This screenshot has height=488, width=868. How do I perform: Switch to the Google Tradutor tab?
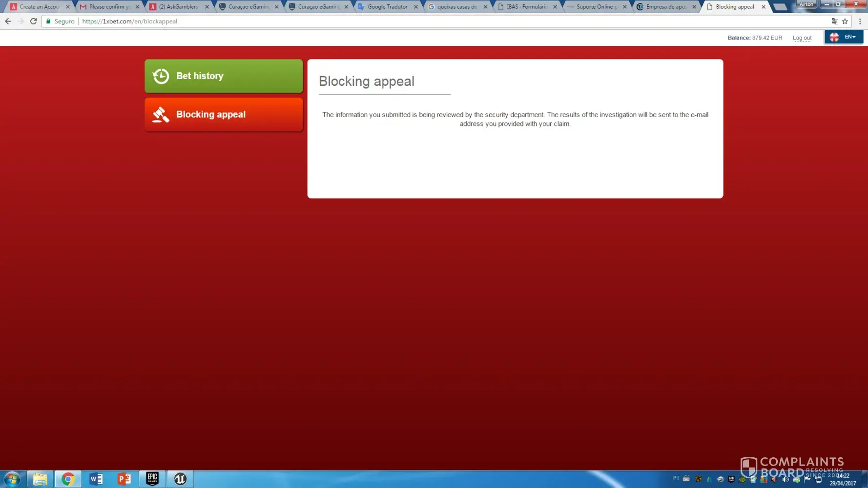388,7
